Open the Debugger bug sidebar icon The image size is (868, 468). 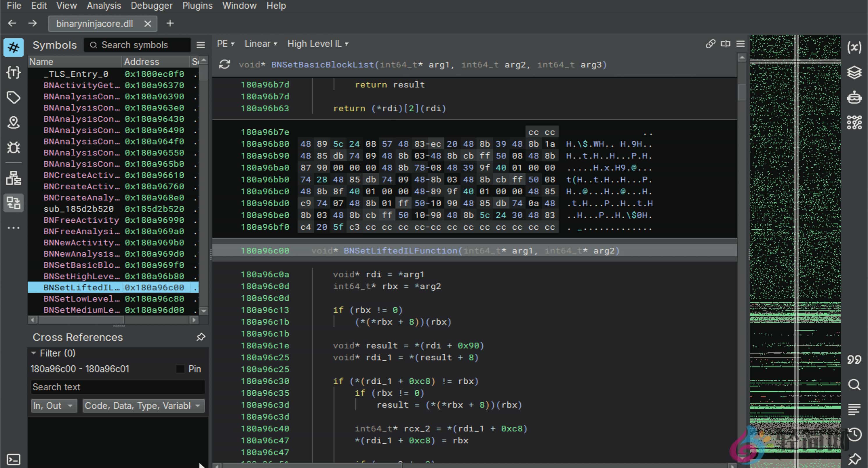click(x=13, y=147)
